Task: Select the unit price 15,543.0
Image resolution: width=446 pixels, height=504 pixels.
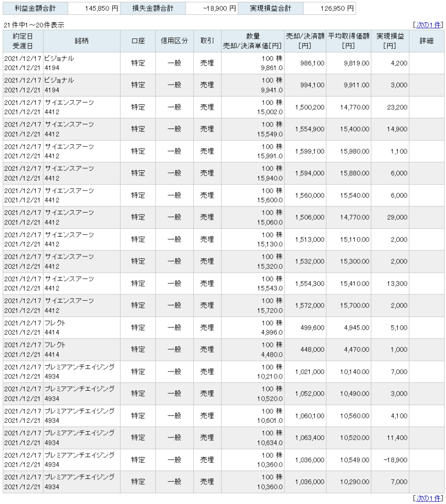Action: [x=270, y=288]
